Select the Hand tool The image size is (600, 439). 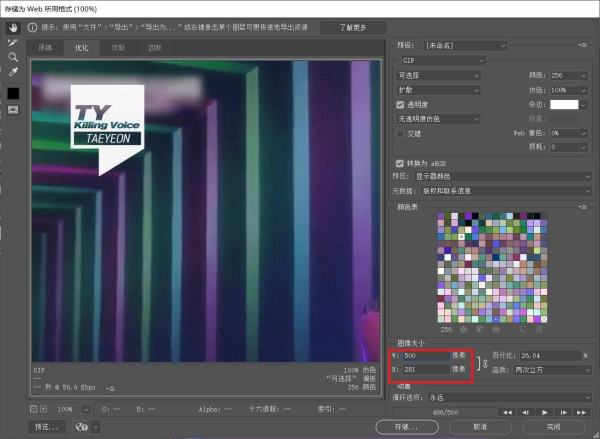coord(13,27)
